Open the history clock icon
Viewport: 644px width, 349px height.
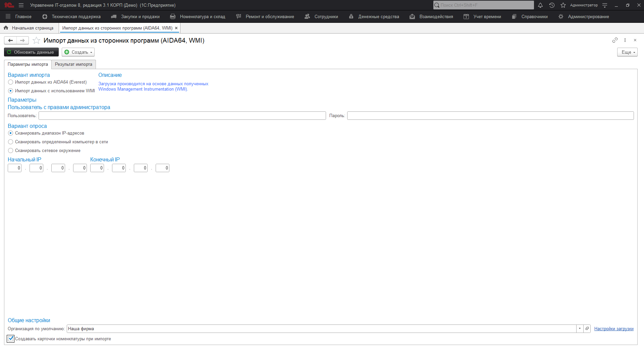(x=552, y=5)
